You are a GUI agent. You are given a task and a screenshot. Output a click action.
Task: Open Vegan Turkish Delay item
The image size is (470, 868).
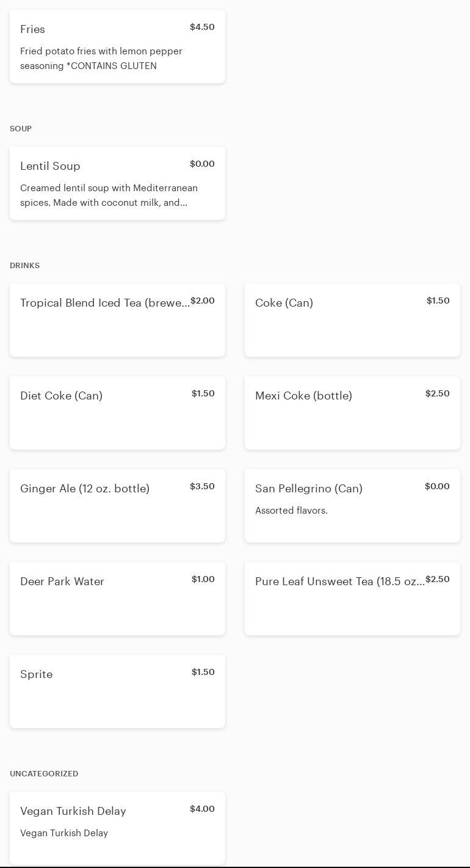point(117,828)
